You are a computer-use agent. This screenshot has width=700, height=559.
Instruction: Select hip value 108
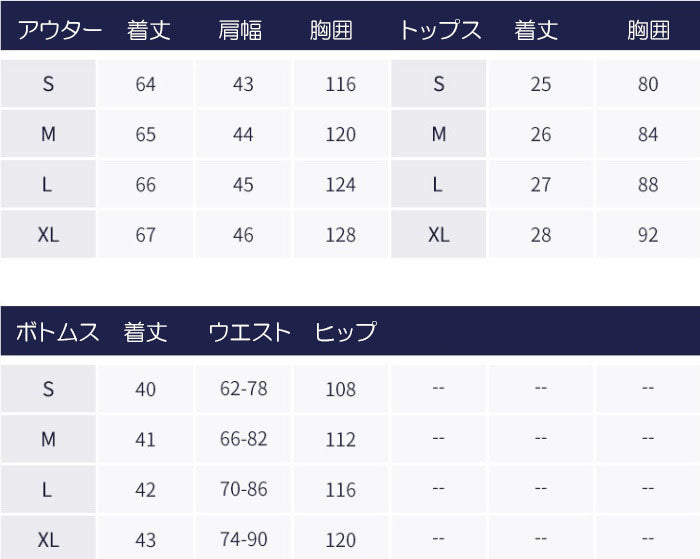pyautogui.click(x=340, y=388)
